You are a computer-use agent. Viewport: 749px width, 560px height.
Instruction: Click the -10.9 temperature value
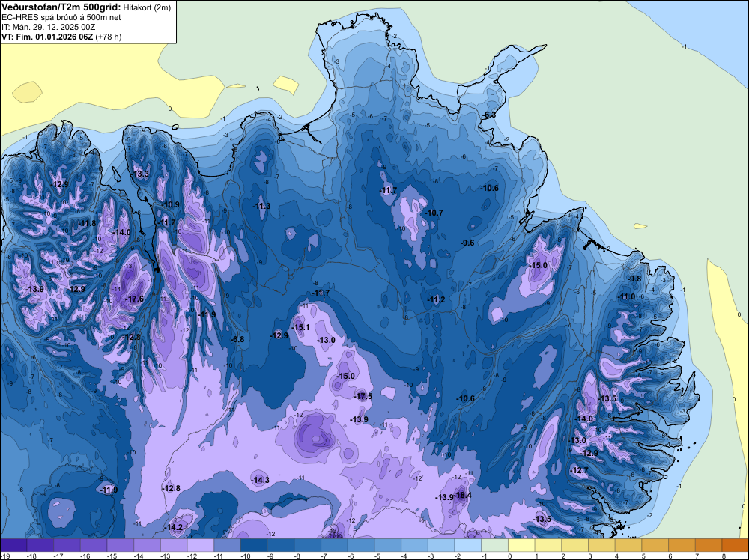[x=170, y=204]
